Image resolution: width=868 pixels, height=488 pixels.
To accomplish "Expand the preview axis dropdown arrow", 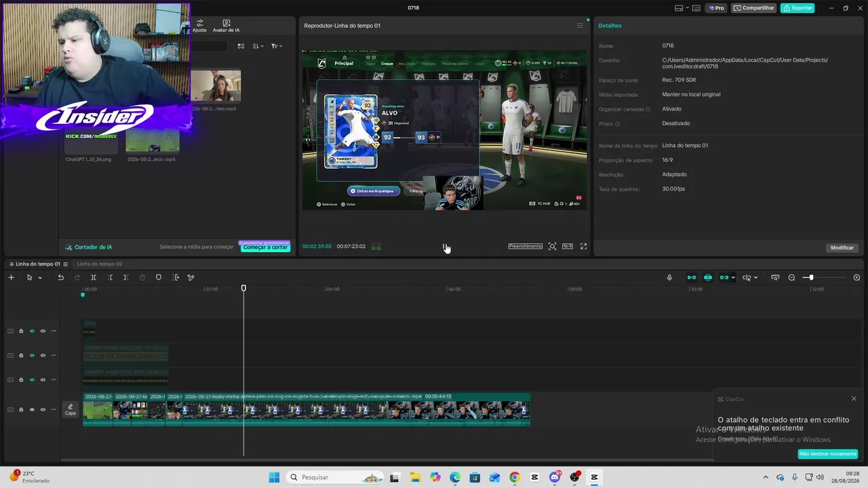I will [x=755, y=278].
